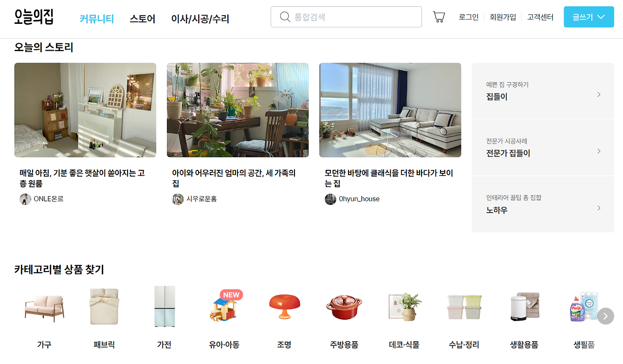
Task: Switch to the 스토어 tab
Action: (143, 19)
